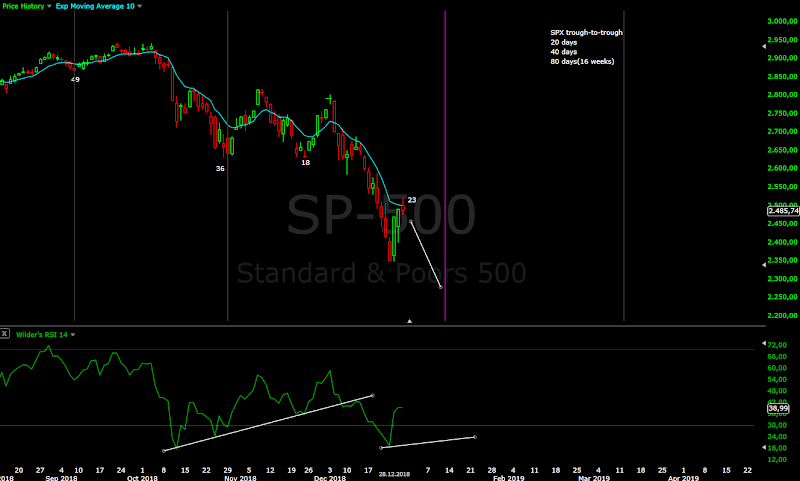Select the gray vertical line beside label 36
The height and width of the screenshot is (481, 800).
coord(228,166)
